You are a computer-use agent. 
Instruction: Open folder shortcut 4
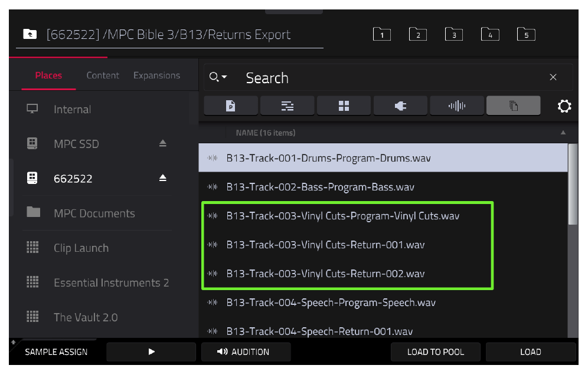(x=490, y=34)
